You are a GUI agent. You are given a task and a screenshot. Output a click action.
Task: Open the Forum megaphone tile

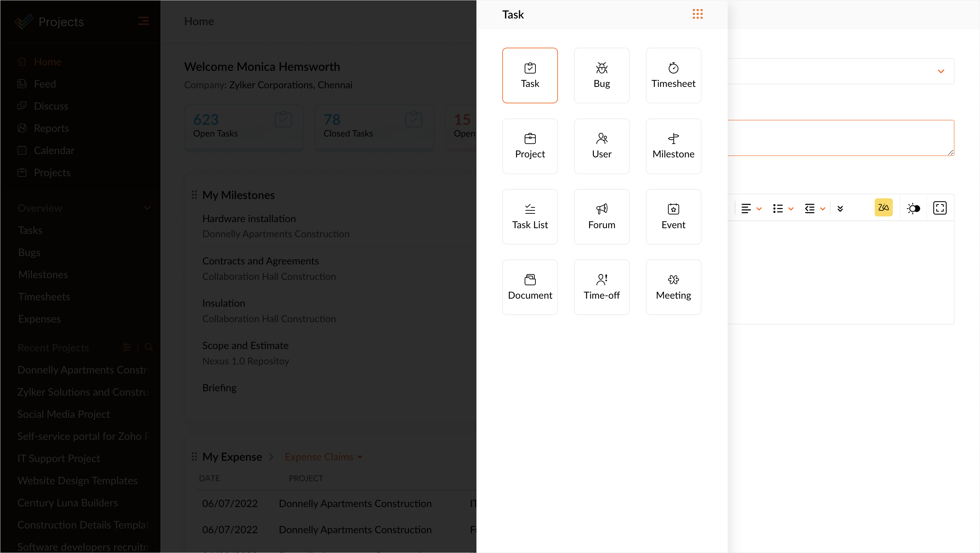point(602,216)
